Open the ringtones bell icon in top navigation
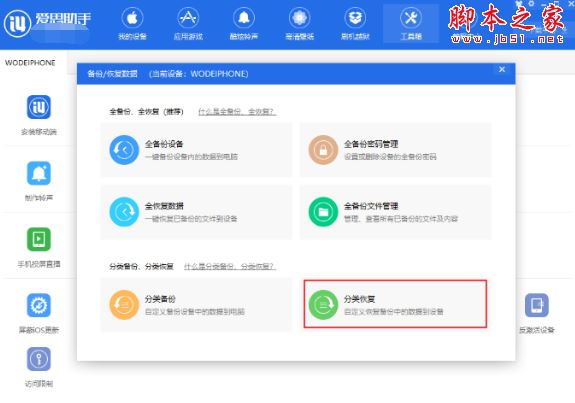Image resolution: width=575 pixels, height=403 pixels. pos(244,17)
